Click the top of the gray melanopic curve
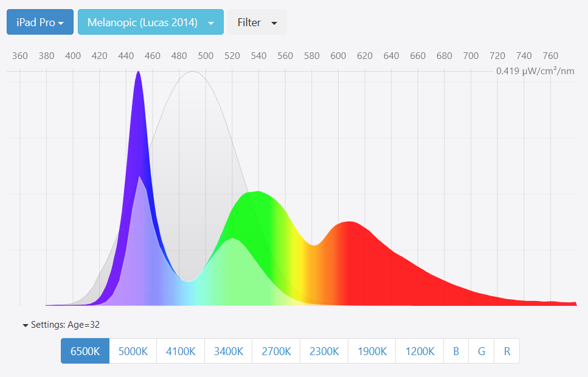 (x=192, y=72)
